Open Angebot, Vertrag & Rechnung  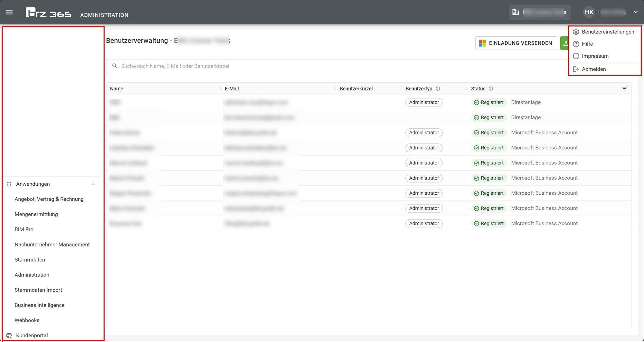click(49, 199)
